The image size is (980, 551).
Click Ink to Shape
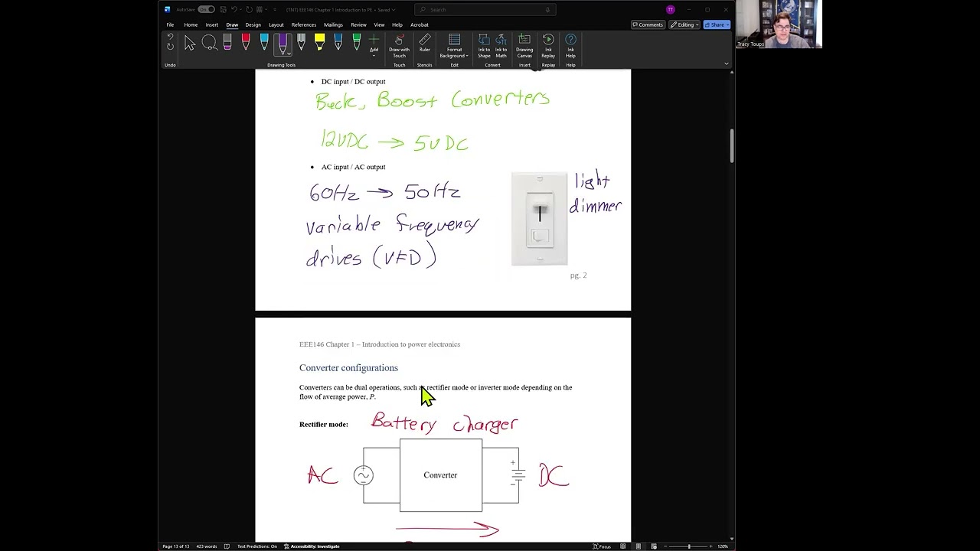[484, 46]
